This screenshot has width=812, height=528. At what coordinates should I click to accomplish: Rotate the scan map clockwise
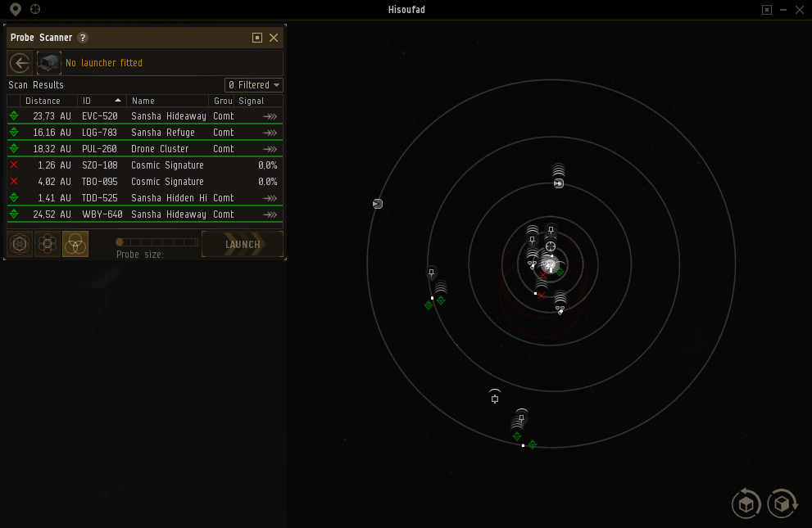coord(782,503)
